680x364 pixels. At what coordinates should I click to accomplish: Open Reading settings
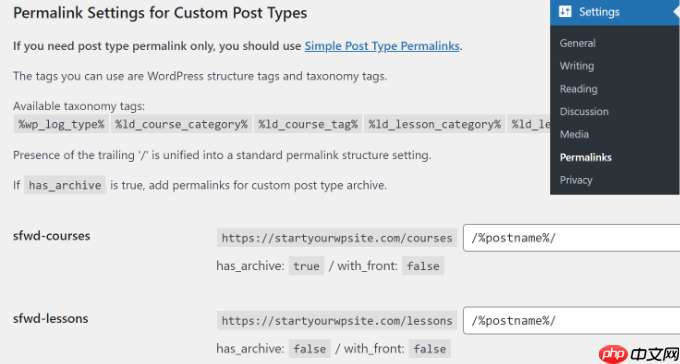(x=578, y=89)
